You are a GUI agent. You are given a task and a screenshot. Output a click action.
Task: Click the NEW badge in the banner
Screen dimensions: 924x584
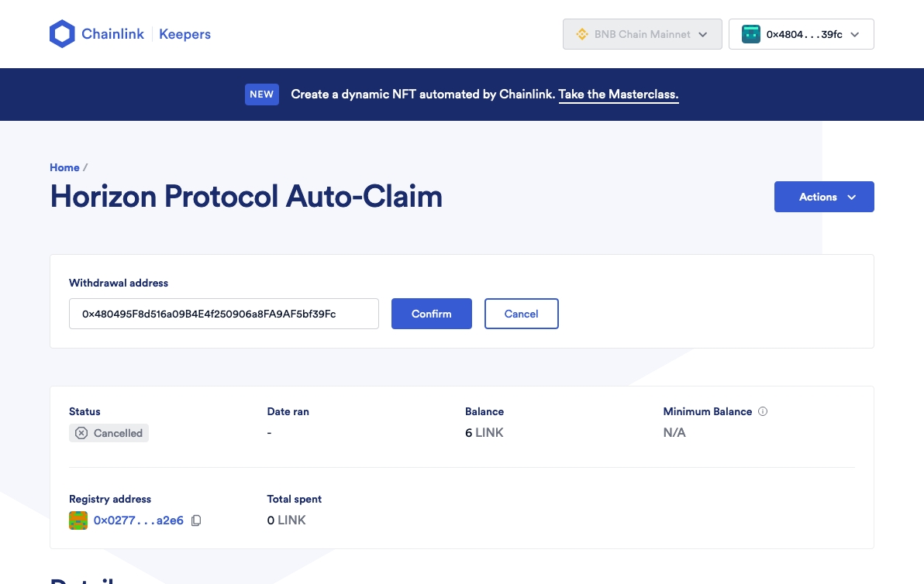pos(262,94)
